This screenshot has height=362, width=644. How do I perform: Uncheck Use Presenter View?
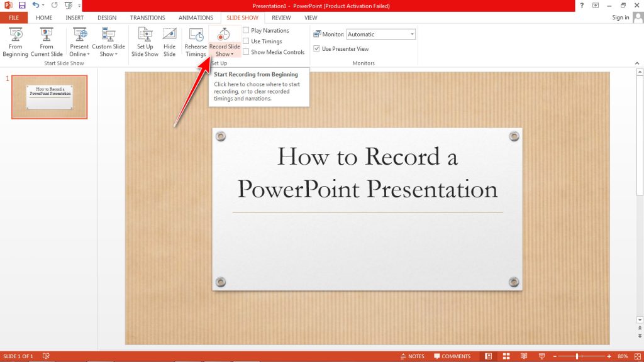(316, 48)
